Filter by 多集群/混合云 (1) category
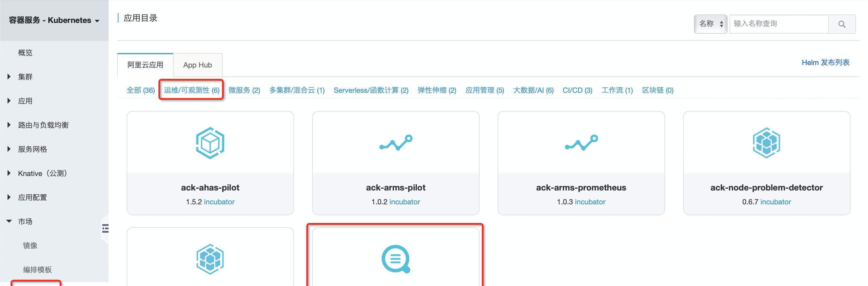Screen dimensions: 868x286 coord(297,90)
